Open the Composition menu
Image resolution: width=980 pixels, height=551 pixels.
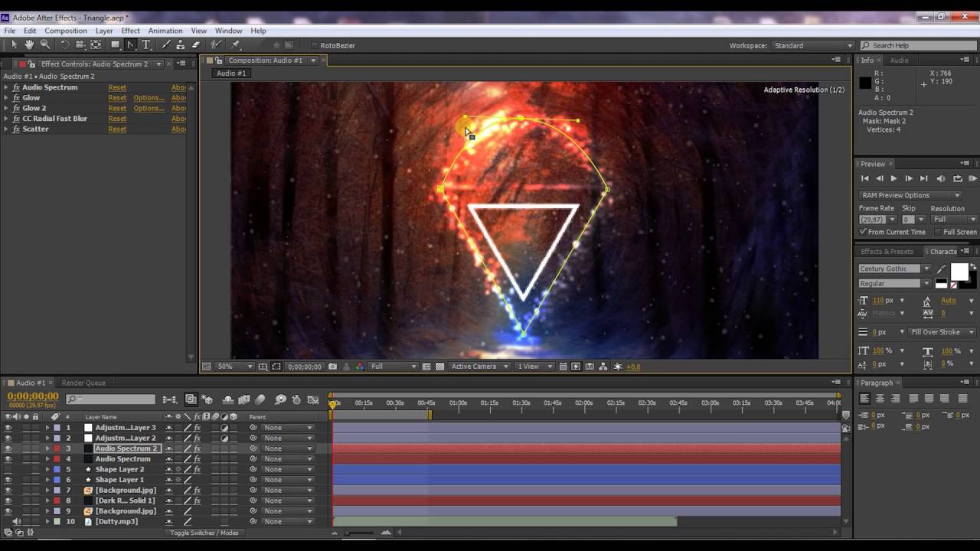coord(66,31)
